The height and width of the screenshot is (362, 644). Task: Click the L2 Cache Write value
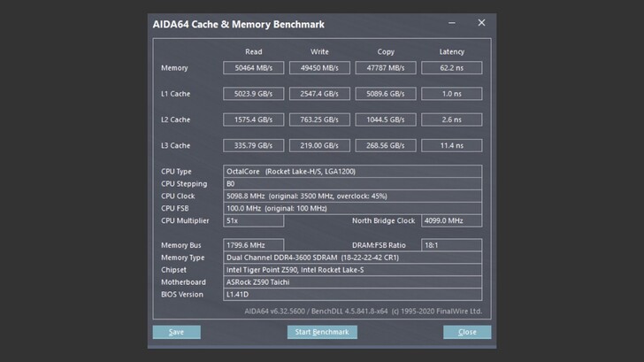(319, 119)
